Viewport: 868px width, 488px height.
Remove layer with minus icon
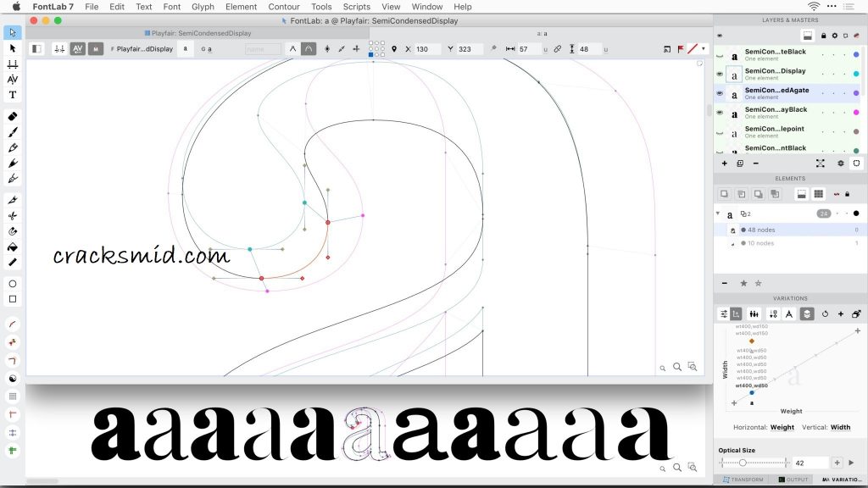coord(755,164)
